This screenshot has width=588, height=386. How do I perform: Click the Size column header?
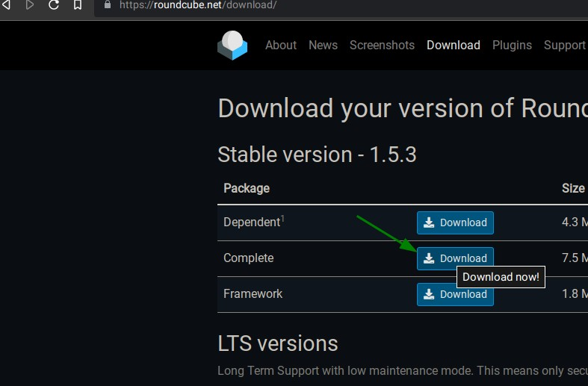pos(573,188)
